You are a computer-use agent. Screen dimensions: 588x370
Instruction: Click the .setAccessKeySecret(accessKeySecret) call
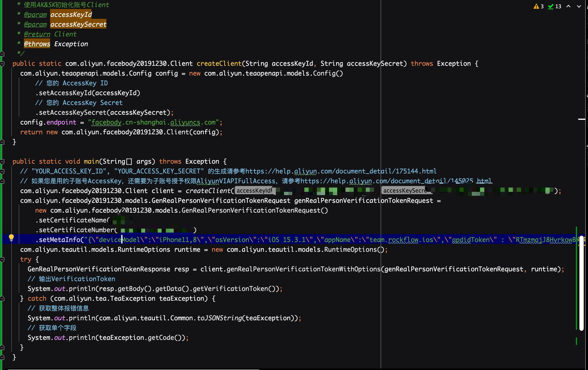(x=103, y=112)
